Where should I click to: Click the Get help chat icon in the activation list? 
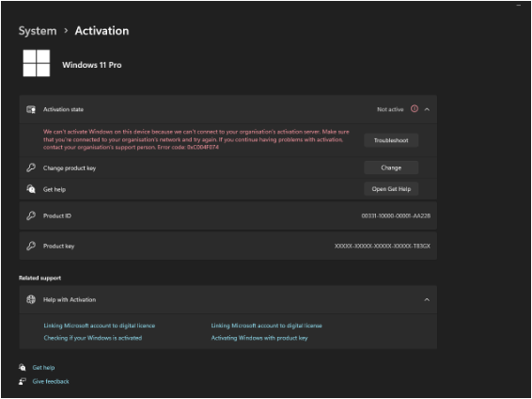tap(31, 189)
